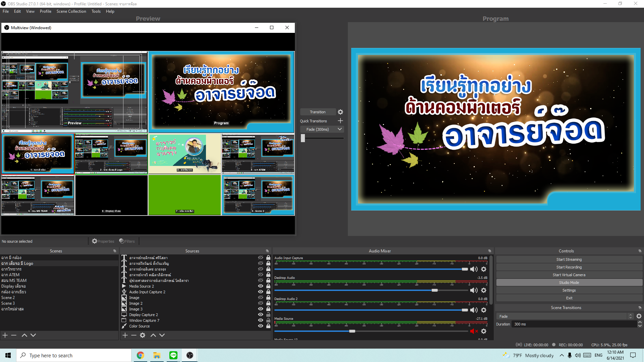Move selected scene up with arrow

(24, 335)
